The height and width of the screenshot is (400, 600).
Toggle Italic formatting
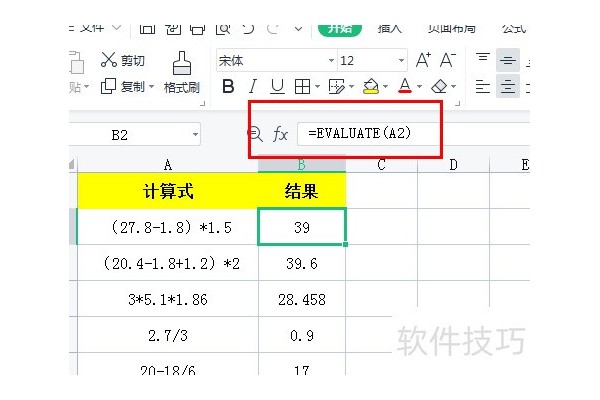(x=253, y=87)
